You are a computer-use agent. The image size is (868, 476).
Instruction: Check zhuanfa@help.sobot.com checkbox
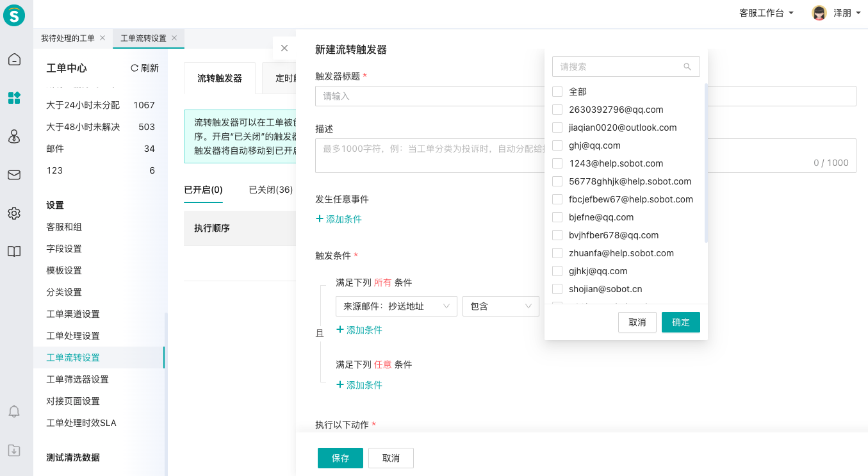557,253
